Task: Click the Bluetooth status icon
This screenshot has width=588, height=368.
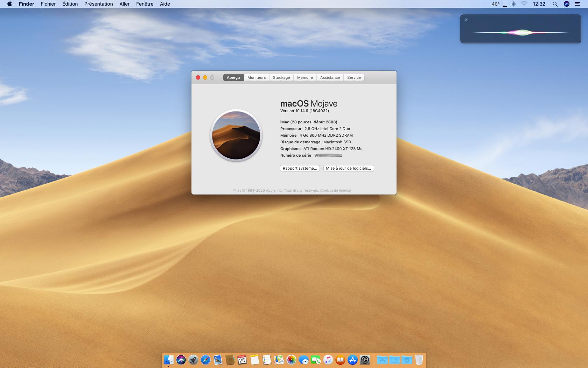Action: coord(513,4)
